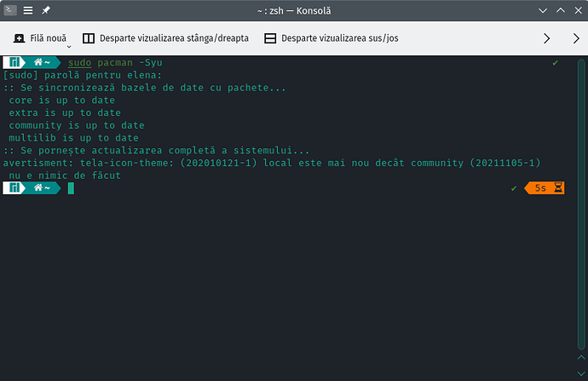Screen dimensions: 588x381
Task: Click the window title '~ : zsh — Konsolă'
Action: [294, 11]
